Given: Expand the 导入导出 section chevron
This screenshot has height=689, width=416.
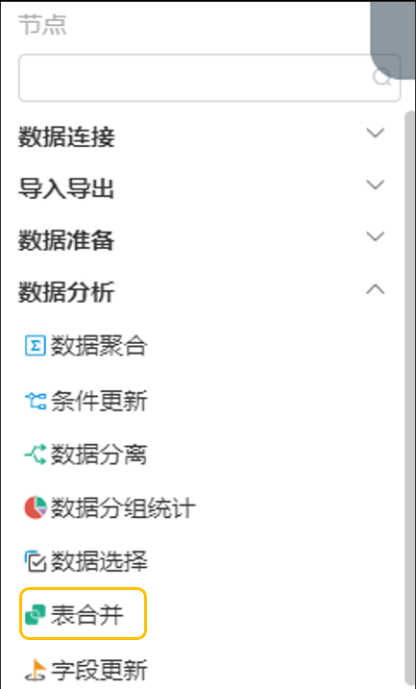Looking at the screenshot, I should 376,185.
